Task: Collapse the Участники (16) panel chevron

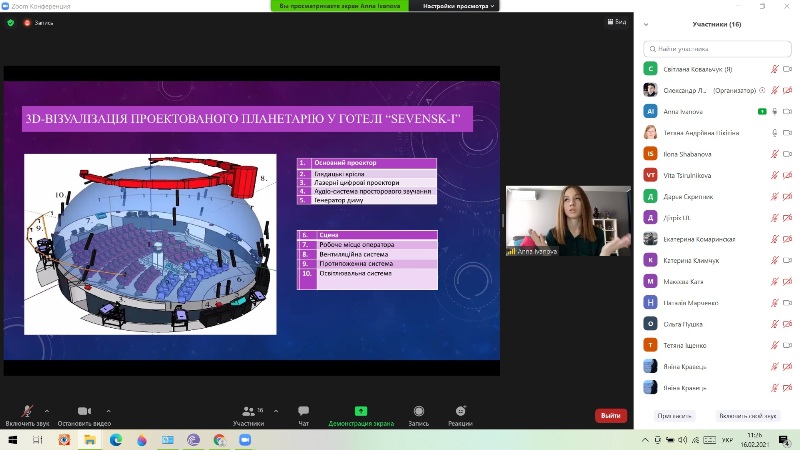Action: (645, 24)
